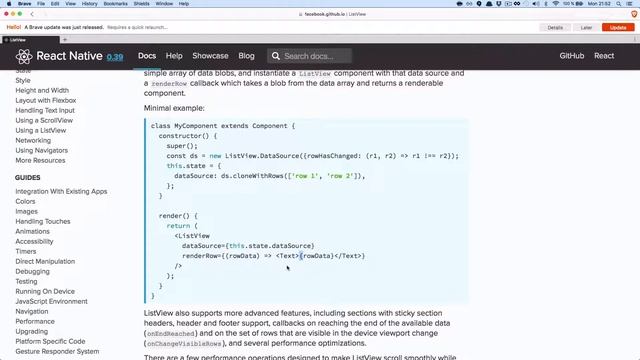Screen dimensions: 640x360
Task: Click the battery status icon
Action: point(579,4)
